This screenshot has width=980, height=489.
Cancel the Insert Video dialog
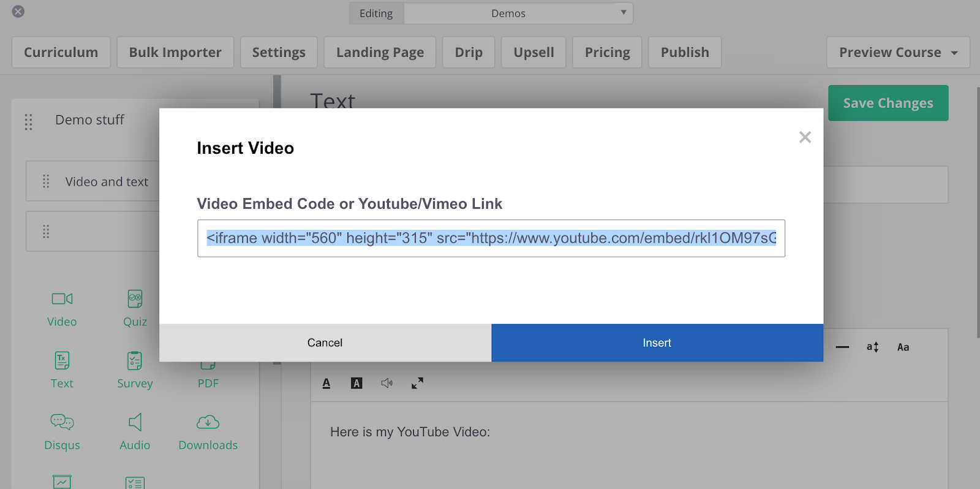325,343
